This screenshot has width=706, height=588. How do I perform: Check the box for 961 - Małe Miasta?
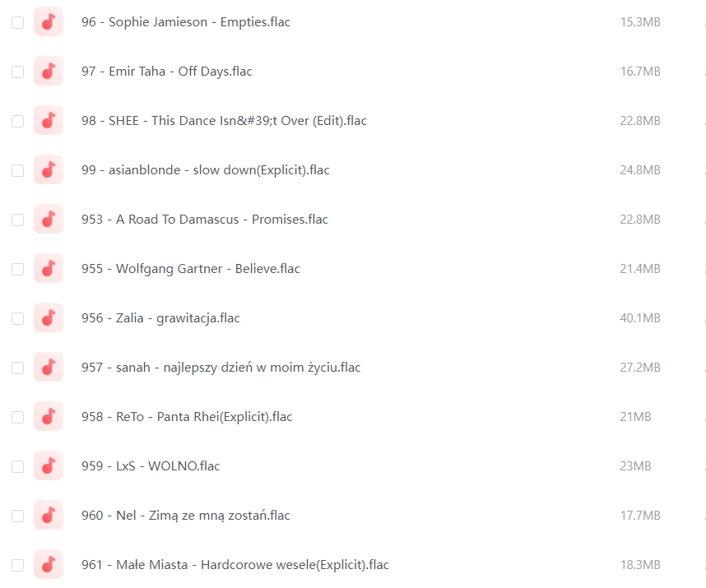(17, 565)
